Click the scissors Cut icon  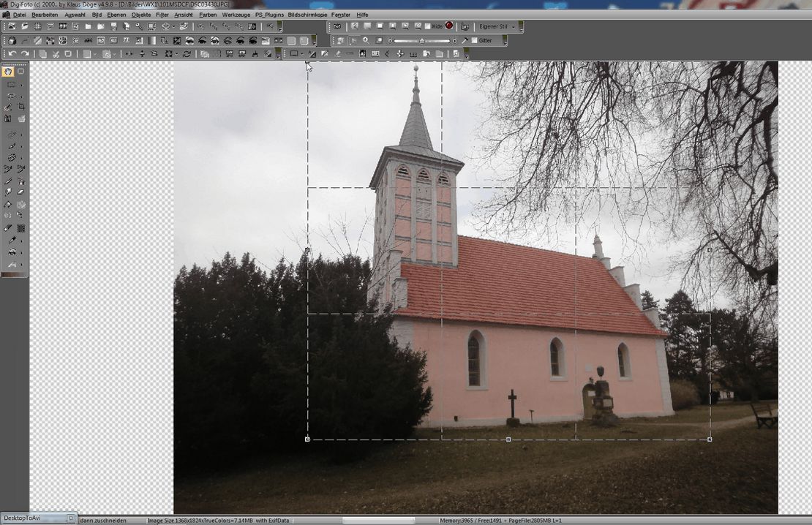click(x=56, y=54)
